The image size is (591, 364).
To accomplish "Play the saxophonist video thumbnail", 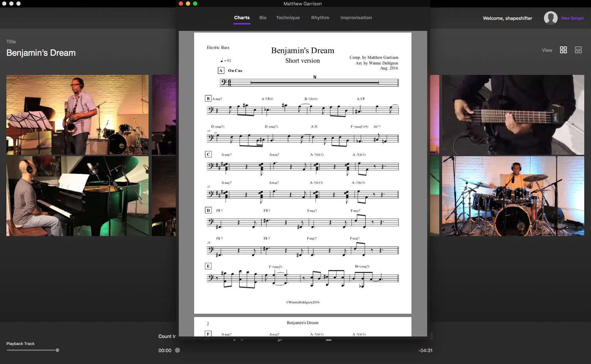I will [77, 115].
